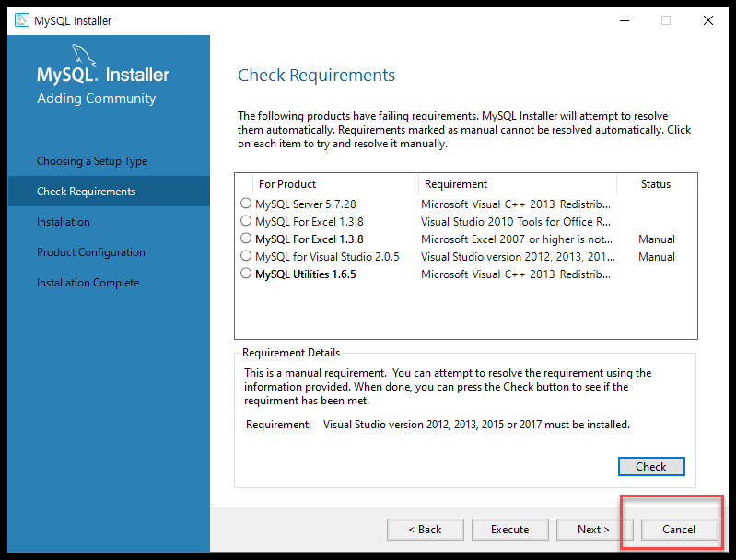The image size is (736, 560).
Task: Select the MySQL Utilities 1.6.5 radio button
Action: pyautogui.click(x=246, y=274)
